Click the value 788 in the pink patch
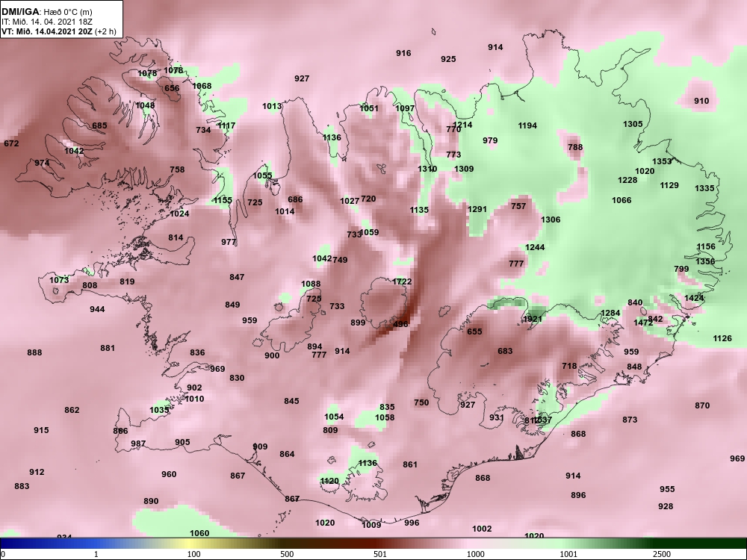 (x=575, y=147)
